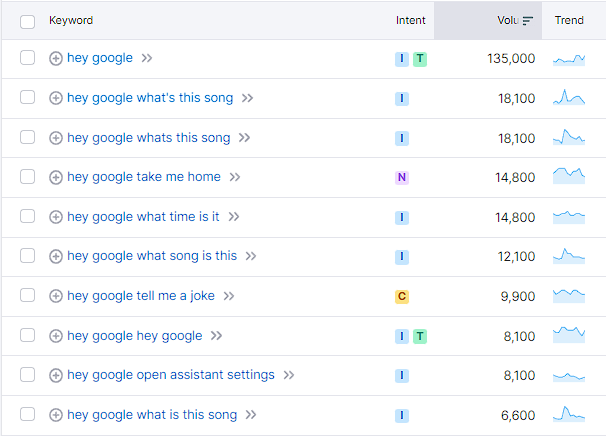Click plus icon beside 'hey google take me home'

click(x=56, y=177)
